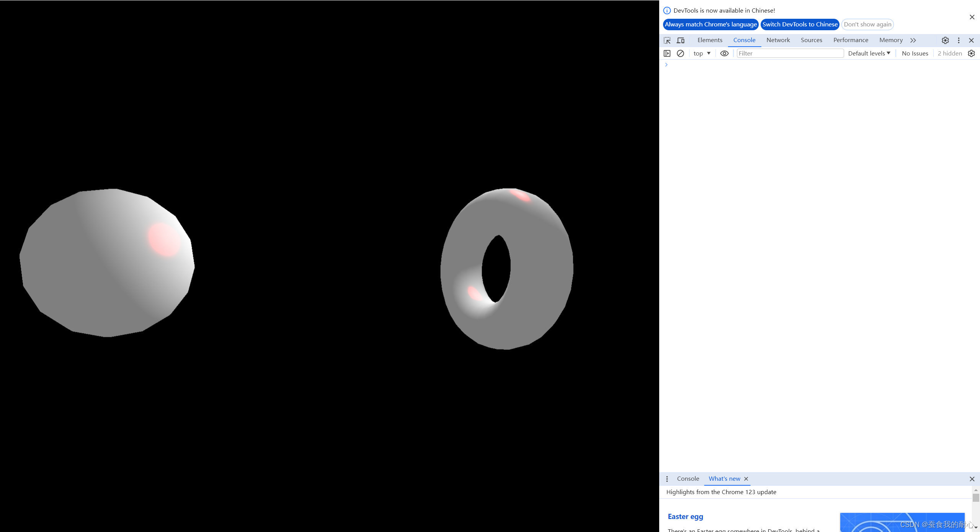Image resolution: width=980 pixels, height=532 pixels.
Task: Dismiss the language notification banner
Action: (x=972, y=17)
